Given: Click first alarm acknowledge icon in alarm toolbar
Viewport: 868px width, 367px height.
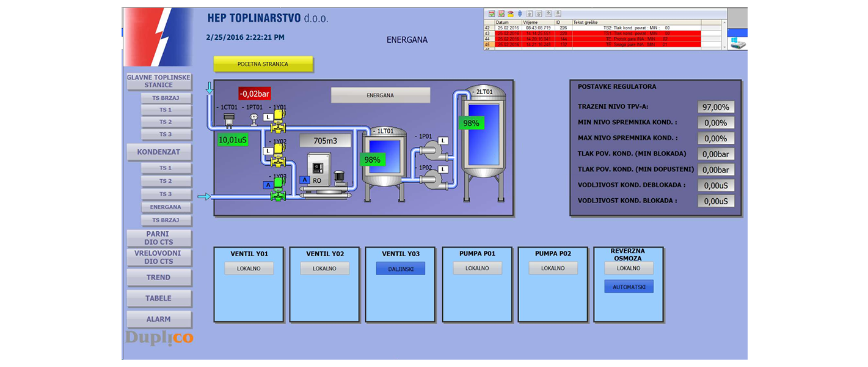Looking at the screenshot, I should [x=491, y=13].
